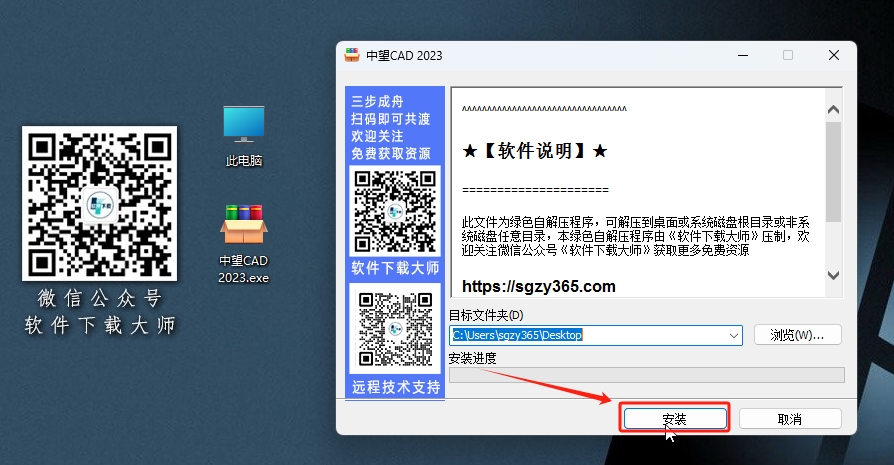Open the 浏览(W)... browse button
Screen dimensions: 894x465
pos(797,335)
